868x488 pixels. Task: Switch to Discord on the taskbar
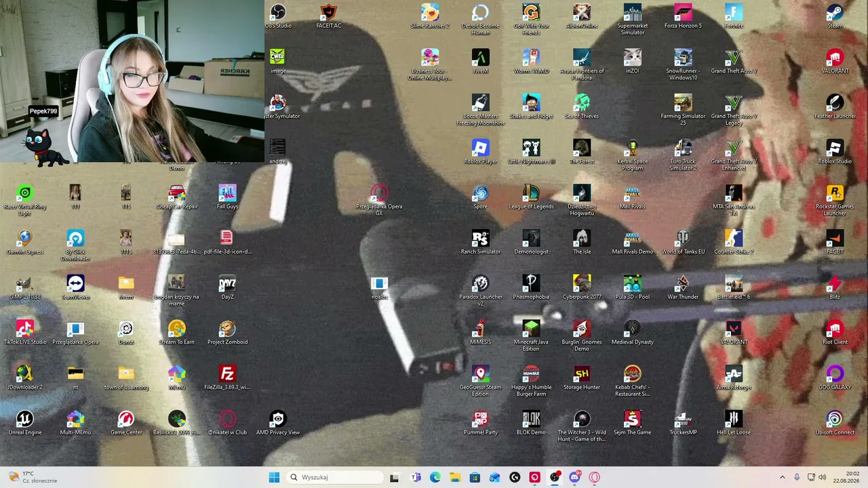click(574, 477)
